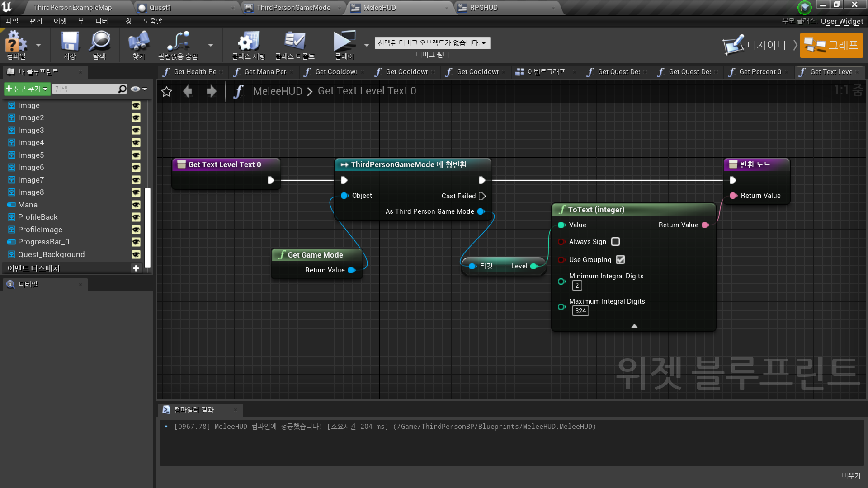
Task: Toggle visibility eye for Image3 variable
Action: pyautogui.click(x=136, y=130)
